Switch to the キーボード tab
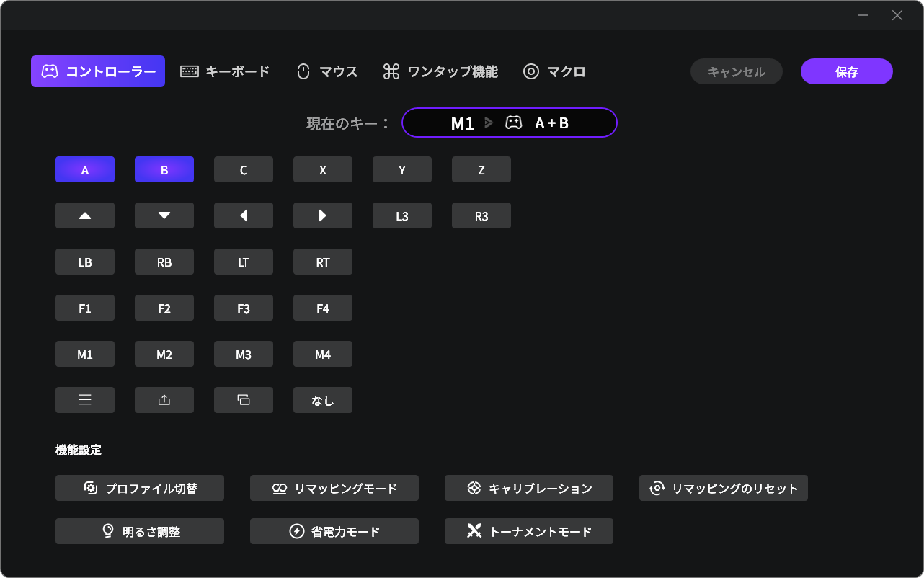The image size is (924, 578). point(225,71)
